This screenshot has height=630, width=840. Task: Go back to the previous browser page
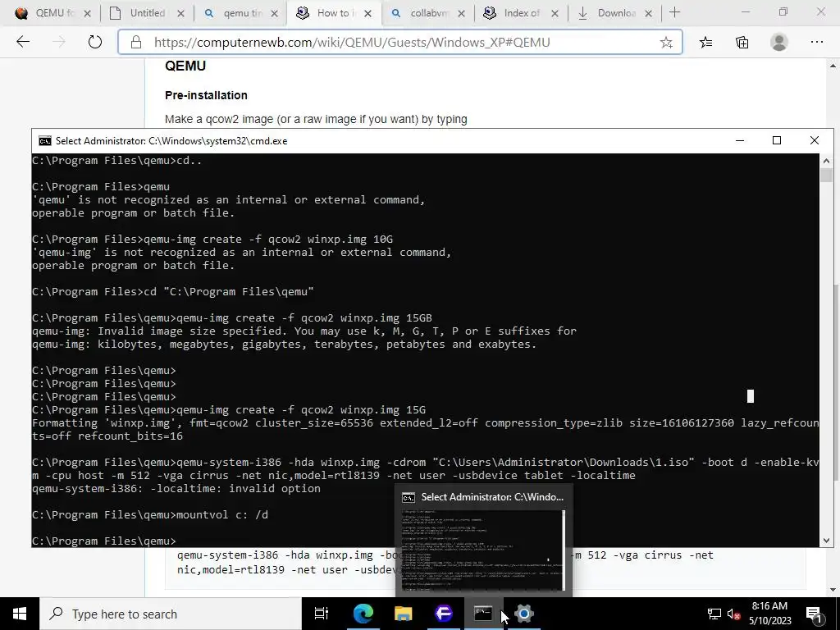(x=23, y=43)
